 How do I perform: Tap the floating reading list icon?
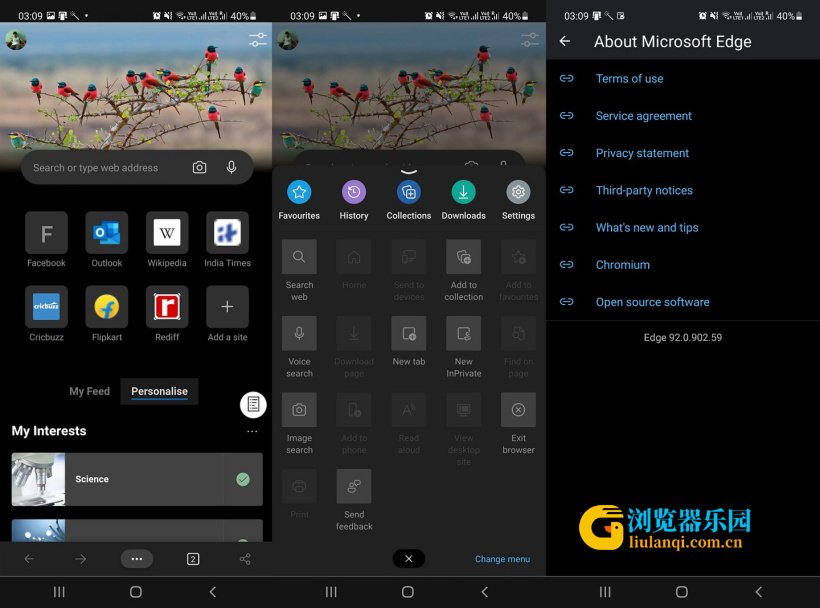(253, 405)
